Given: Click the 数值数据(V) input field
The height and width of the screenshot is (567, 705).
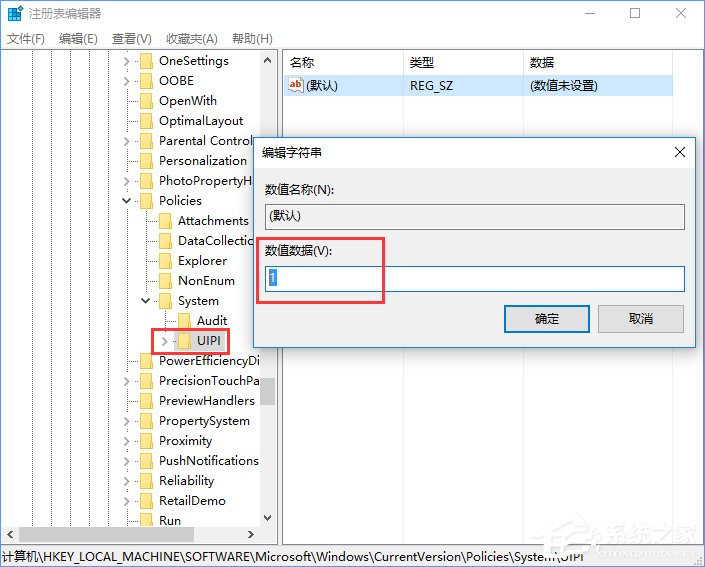Looking at the screenshot, I should coord(475,279).
